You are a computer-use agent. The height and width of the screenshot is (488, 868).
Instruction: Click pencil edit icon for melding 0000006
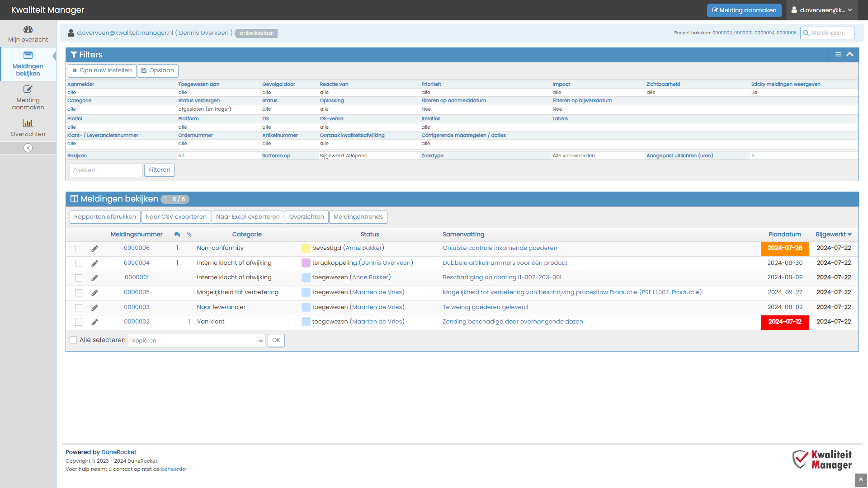tap(94, 249)
